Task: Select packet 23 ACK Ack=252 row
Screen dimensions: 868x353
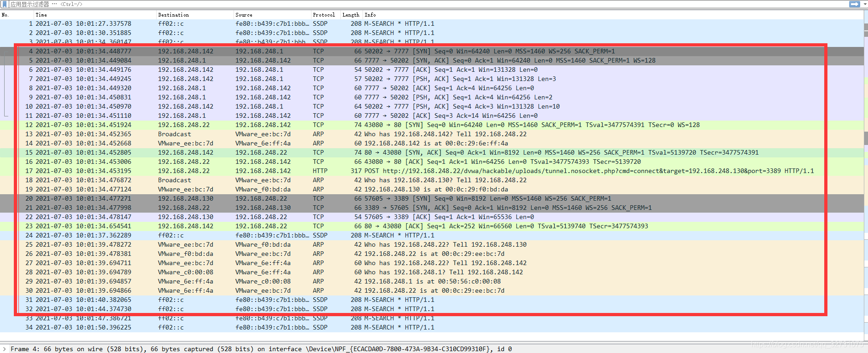Action: [432, 226]
